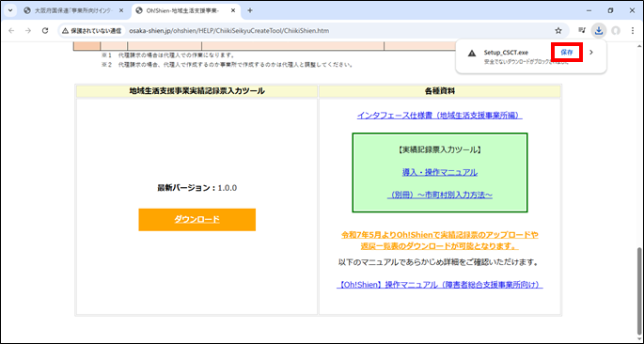Click the browser forward arrow
The width and height of the screenshot is (644, 344).
point(28,31)
